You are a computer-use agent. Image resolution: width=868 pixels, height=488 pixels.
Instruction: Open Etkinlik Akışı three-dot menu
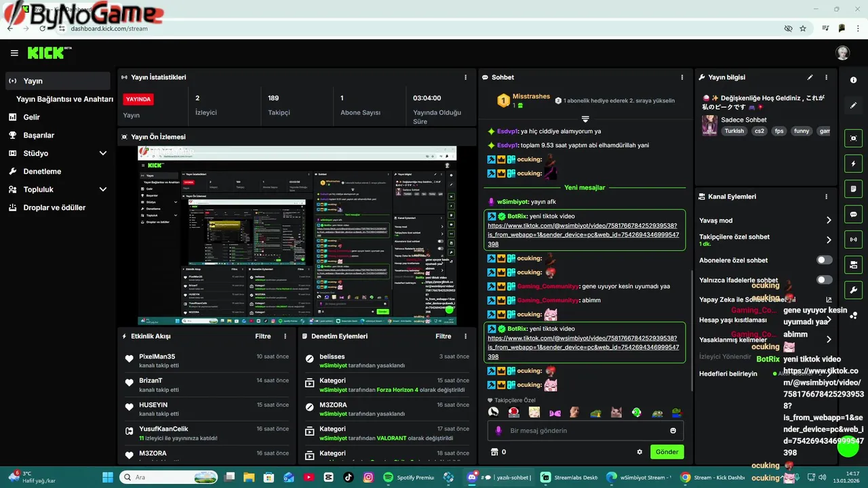pos(285,336)
